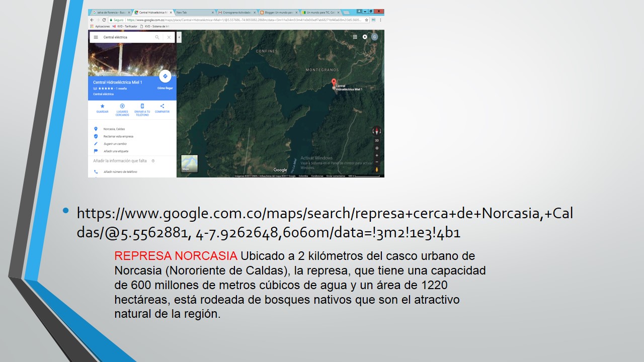Click the red REPRESA NORCASIA heading
This screenshot has height=362, width=644.
(176, 256)
